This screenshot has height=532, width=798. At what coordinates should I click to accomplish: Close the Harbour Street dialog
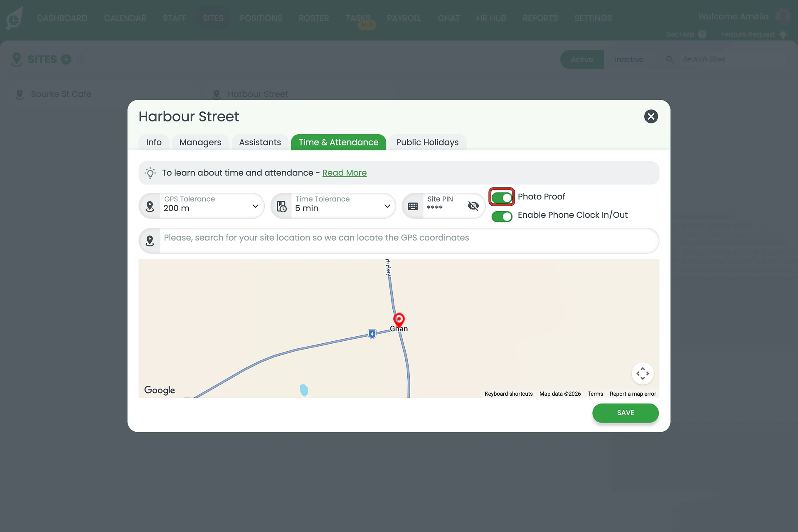tap(651, 116)
